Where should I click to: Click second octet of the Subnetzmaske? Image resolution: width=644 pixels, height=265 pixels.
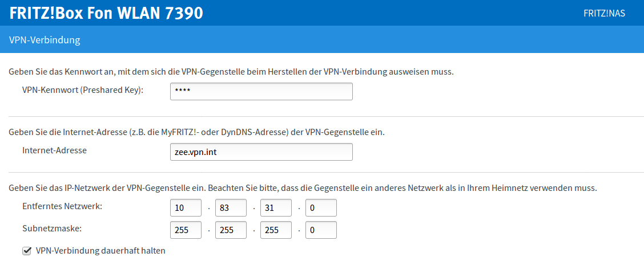point(231,229)
